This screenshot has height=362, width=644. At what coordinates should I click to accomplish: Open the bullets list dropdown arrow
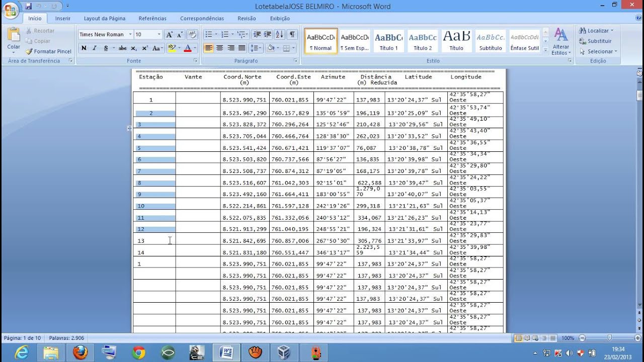216,35
